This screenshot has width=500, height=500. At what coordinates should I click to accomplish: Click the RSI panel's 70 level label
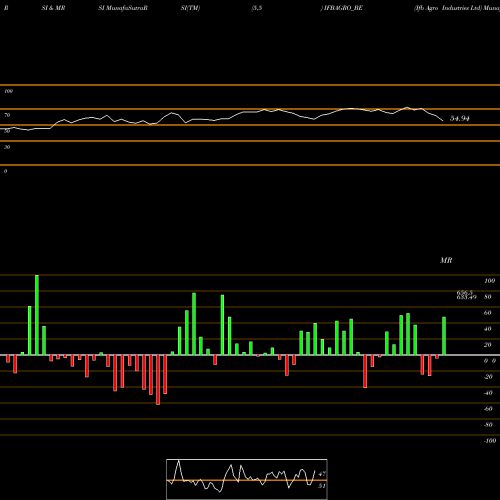7,115
